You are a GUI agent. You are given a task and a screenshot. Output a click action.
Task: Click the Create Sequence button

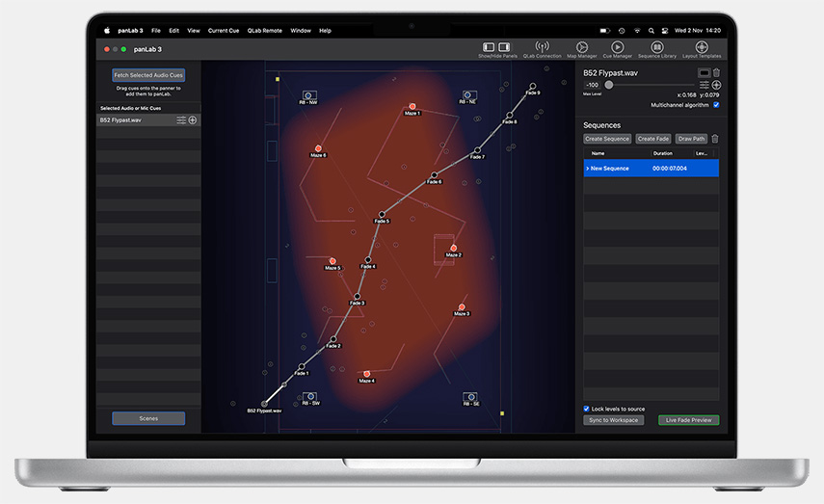(x=607, y=139)
